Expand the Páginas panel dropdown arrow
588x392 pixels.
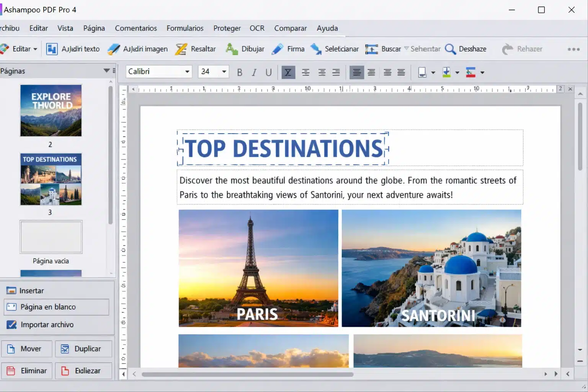pos(106,70)
